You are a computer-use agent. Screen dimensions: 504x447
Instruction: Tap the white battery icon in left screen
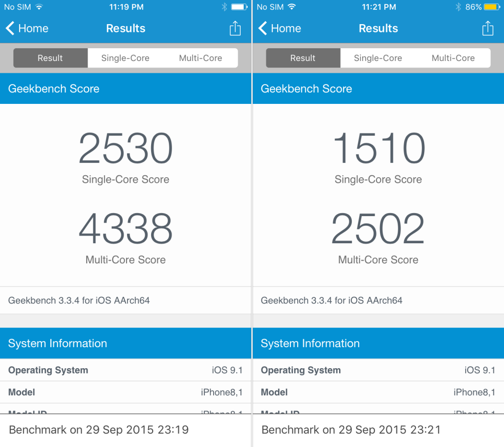point(239,7)
